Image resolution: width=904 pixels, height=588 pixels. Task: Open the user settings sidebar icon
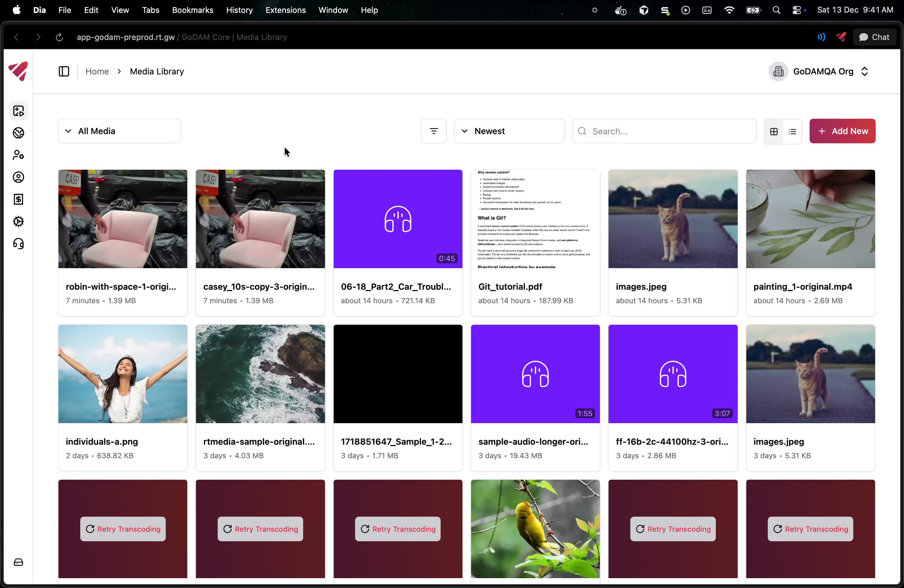pos(18,155)
